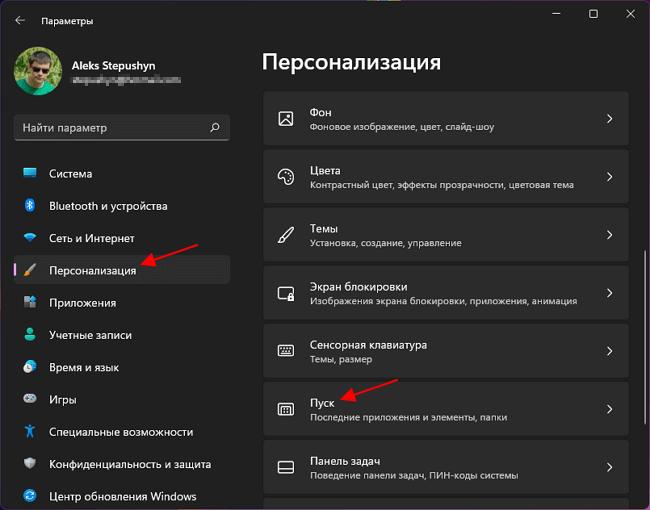The width and height of the screenshot is (650, 510).
Task: Click the Aleks Stepushyn account name
Action: 113,66
